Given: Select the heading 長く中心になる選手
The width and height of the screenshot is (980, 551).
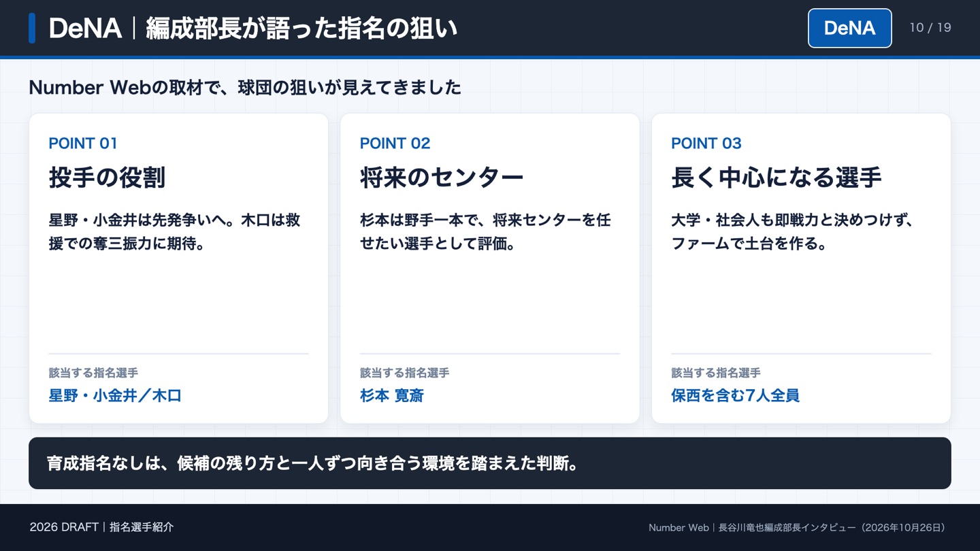Looking at the screenshot, I should (x=777, y=178).
